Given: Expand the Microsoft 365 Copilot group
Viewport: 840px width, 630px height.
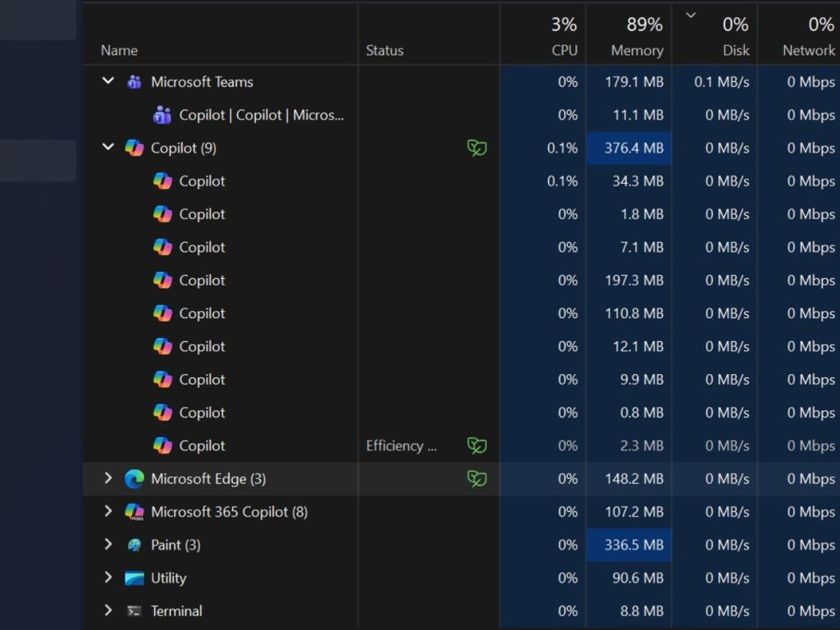Looking at the screenshot, I should tap(107, 511).
